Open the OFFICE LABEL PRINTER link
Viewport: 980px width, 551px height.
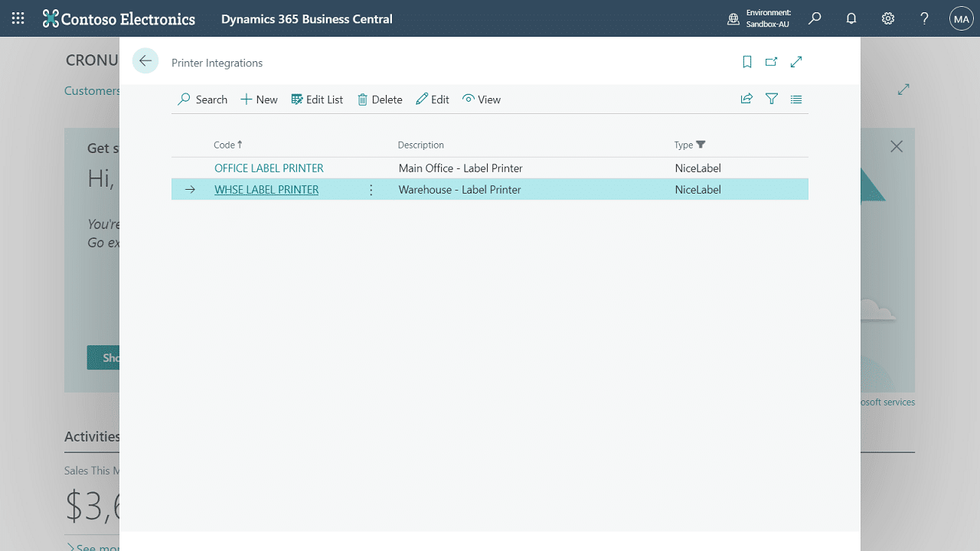pyautogui.click(x=269, y=168)
